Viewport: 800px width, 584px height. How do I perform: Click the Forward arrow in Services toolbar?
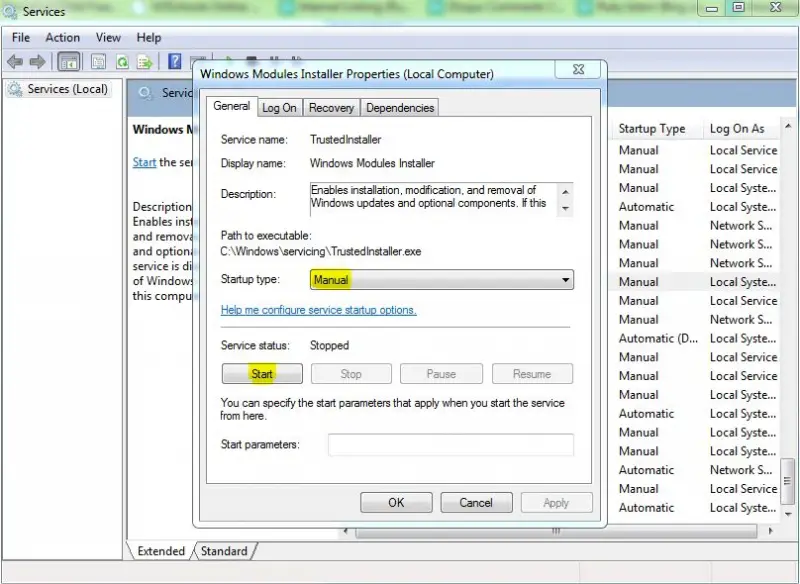click(37, 62)
